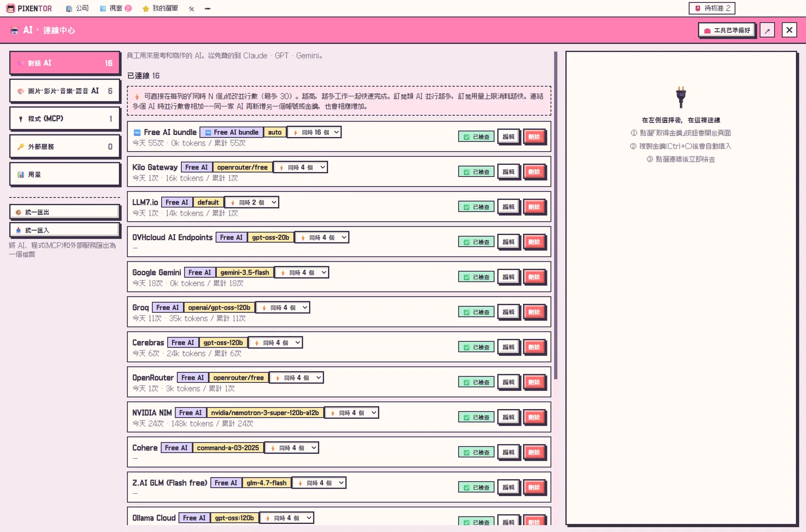This screenshot has height=532, width=806.
Task: Edit the Z.AI GLM connection
Action: (509, 488)
